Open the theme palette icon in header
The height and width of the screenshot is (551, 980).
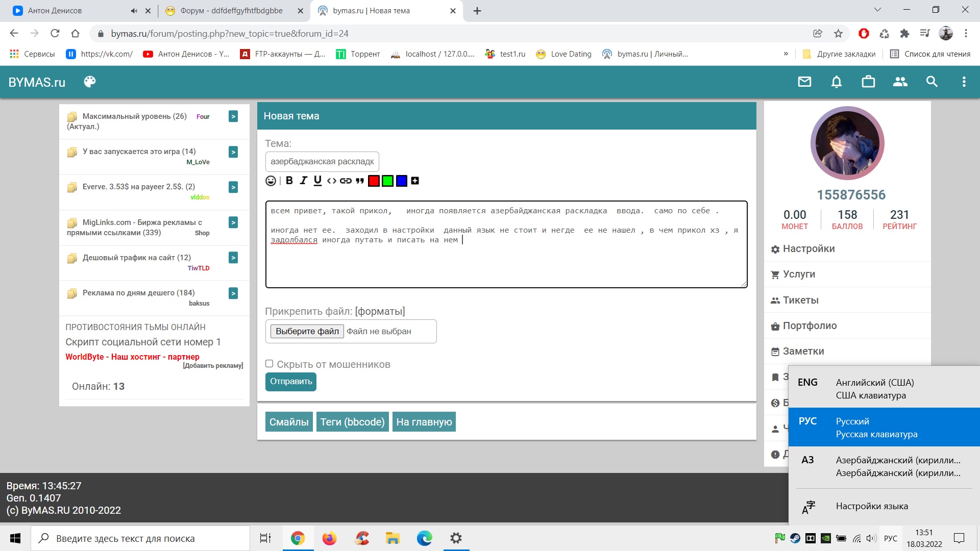click(x=90, y=82)
